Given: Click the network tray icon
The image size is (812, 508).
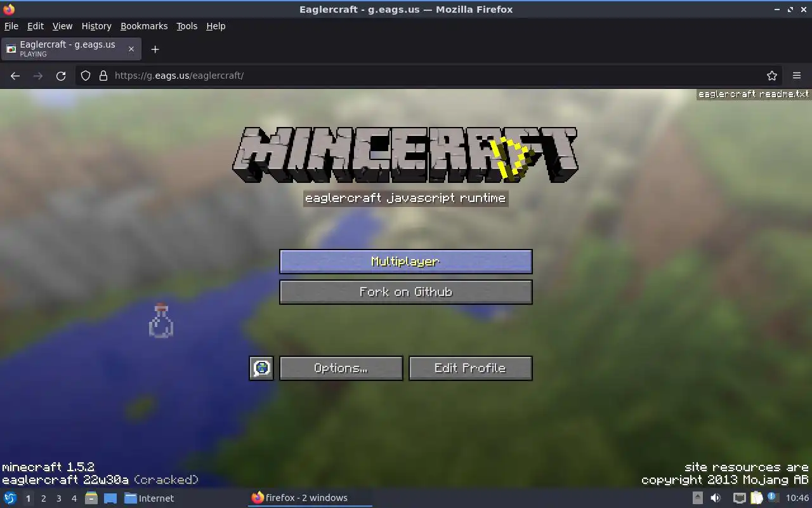Looking at the screenshot, I should (739, 498).
